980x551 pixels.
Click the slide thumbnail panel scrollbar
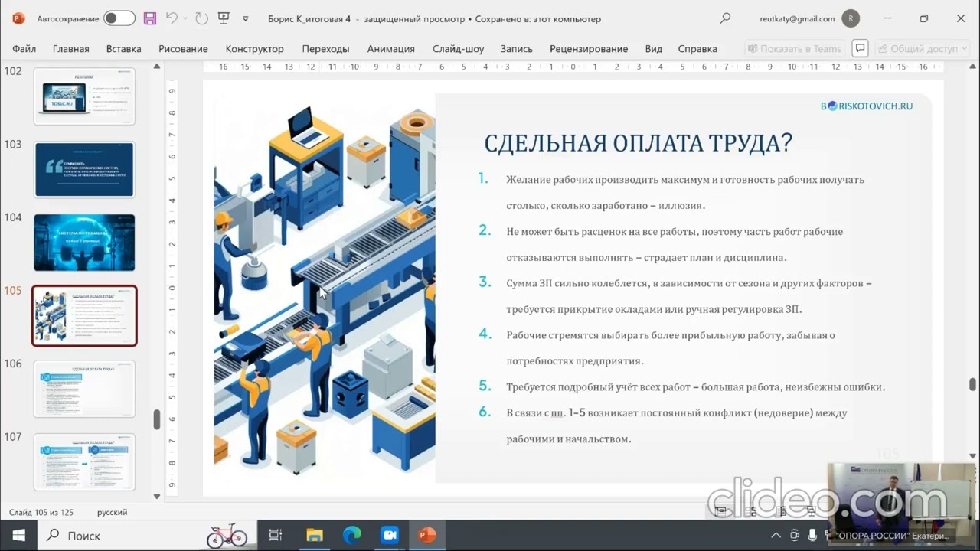(157, 419)
